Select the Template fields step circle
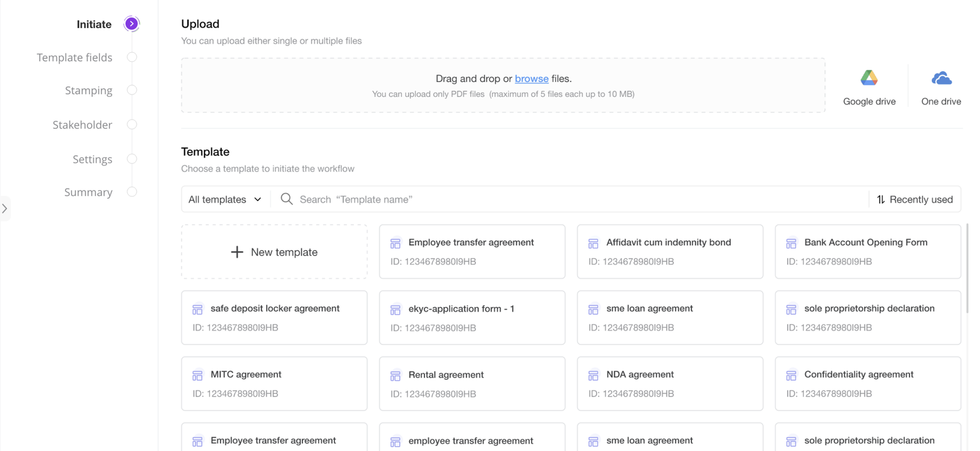Screen dimensions: 980x451 pyautogui.click(x=132, y=57)
